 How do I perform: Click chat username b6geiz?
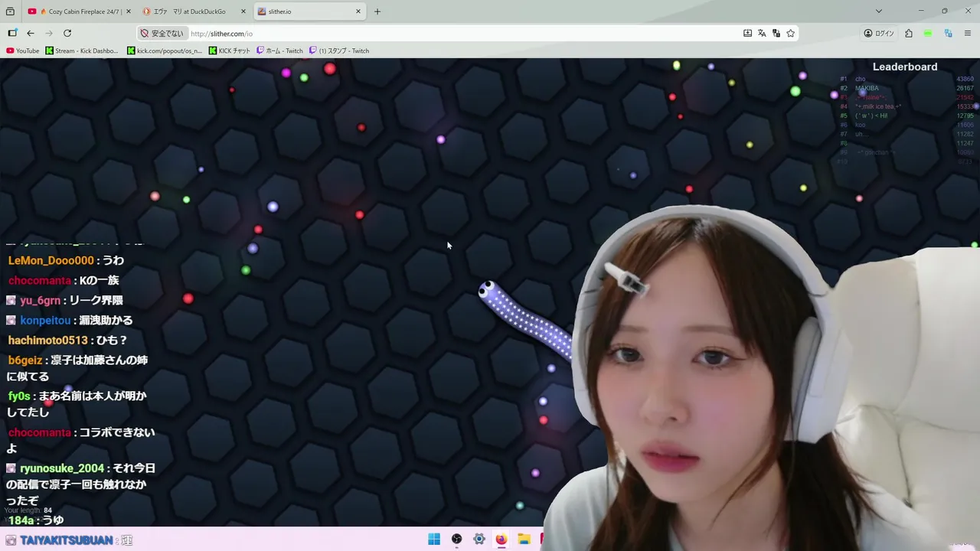[x=24, y=360]
